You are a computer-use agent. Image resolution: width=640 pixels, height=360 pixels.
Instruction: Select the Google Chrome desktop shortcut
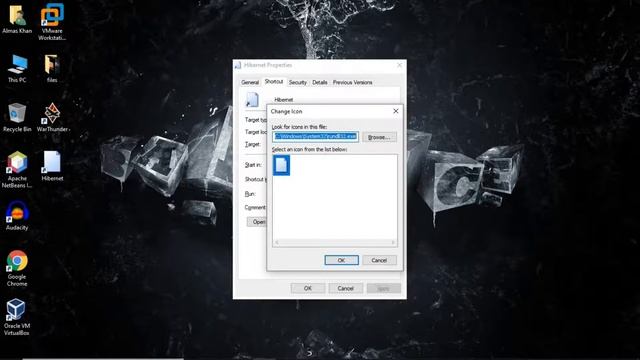point(17,268)
